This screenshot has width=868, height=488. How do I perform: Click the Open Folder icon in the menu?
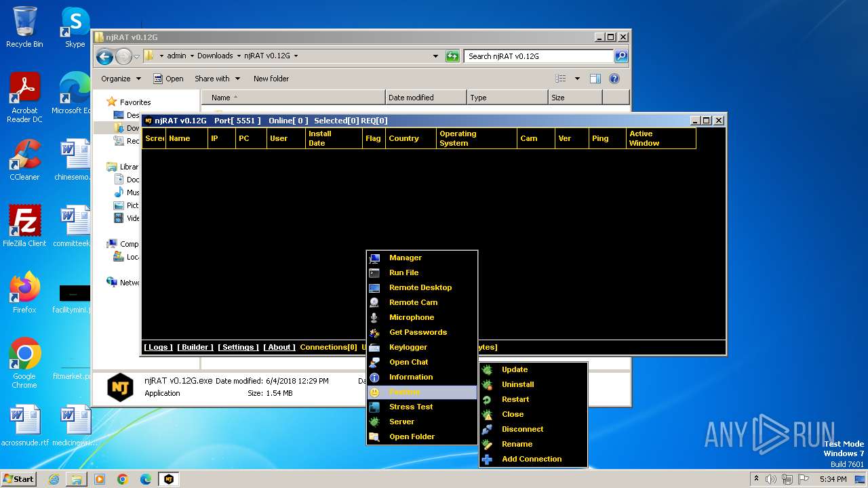click(x=374, y=436)
